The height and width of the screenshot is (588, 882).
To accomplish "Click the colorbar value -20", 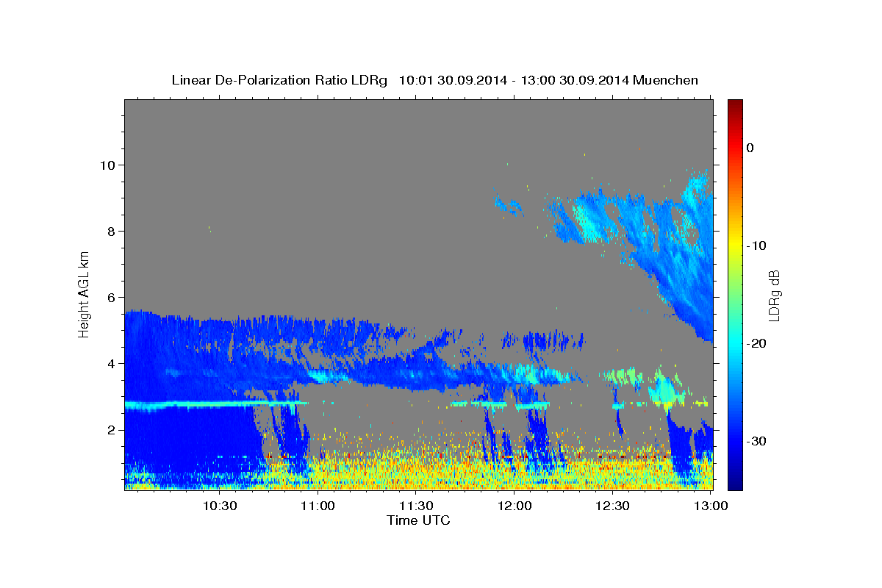I will click(756, 343).
